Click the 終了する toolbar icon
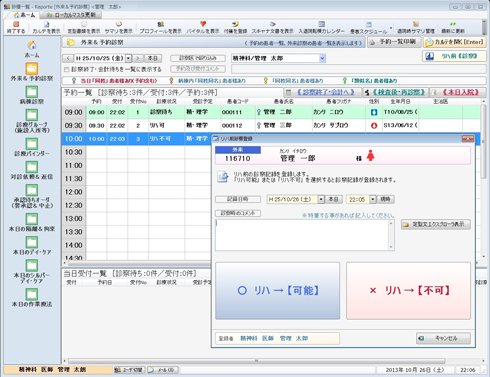The image size is (490, 377). click(x=16, y=27)
